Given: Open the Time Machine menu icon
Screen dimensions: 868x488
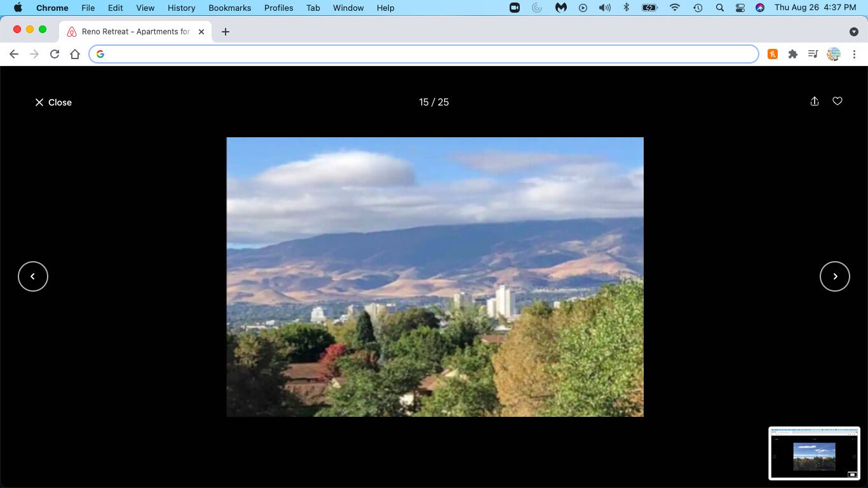Looking at the screenshot, I should pos(698,8).
